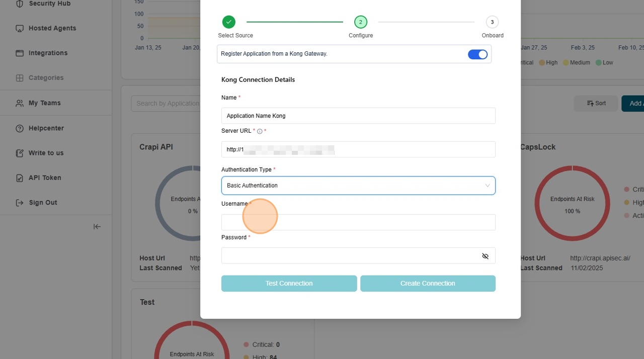The height and width of the screenshot is (359, 644).
Task: Click the API Token icon
Action: 20,178
